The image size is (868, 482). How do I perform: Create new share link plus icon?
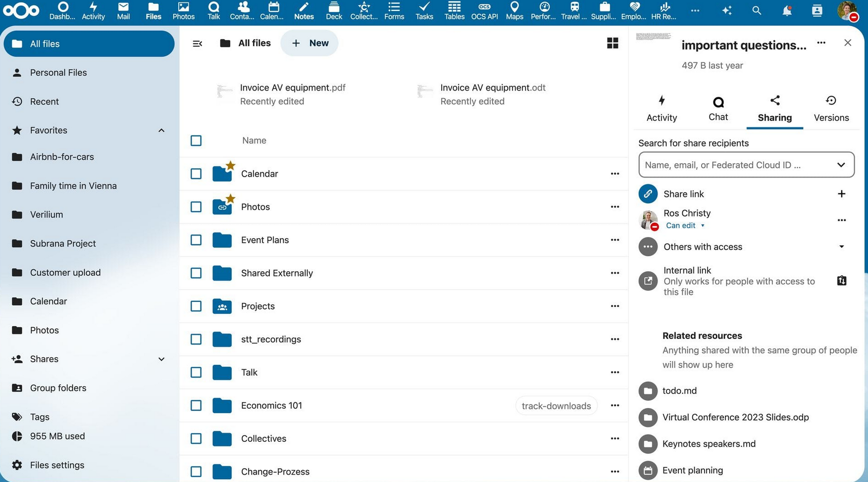tap(841, 194)
